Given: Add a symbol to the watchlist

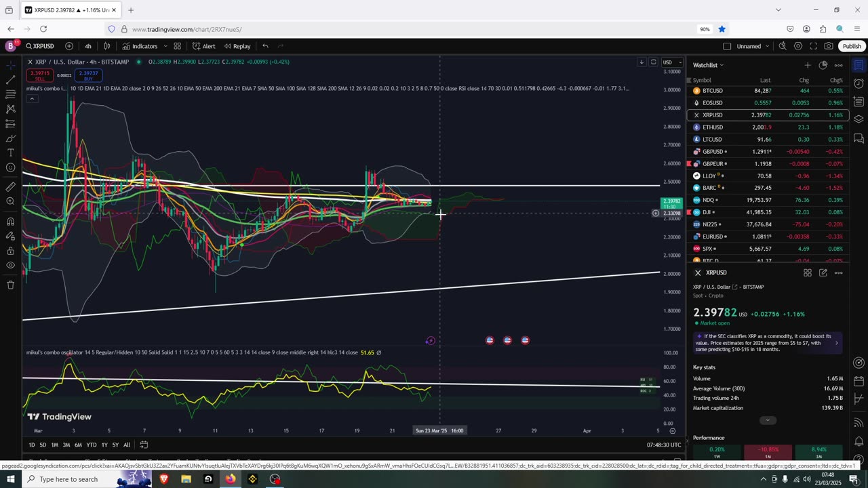Looking at the screenshot, I should (807, 65).
